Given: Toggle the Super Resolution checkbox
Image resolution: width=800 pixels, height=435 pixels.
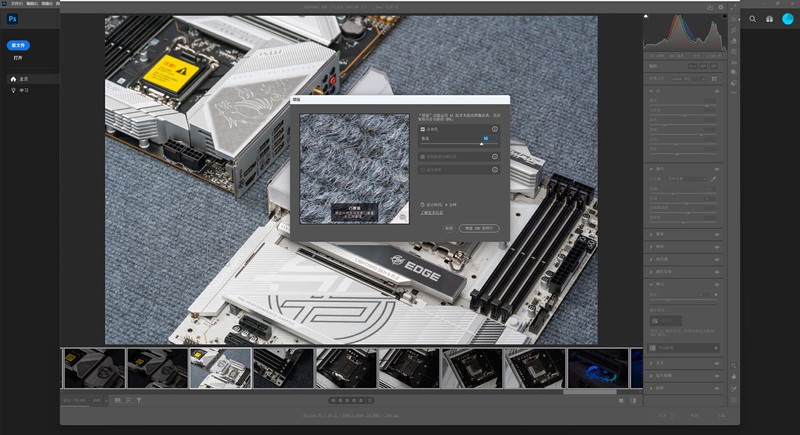Looking at the screenshot, I should 422,170.
